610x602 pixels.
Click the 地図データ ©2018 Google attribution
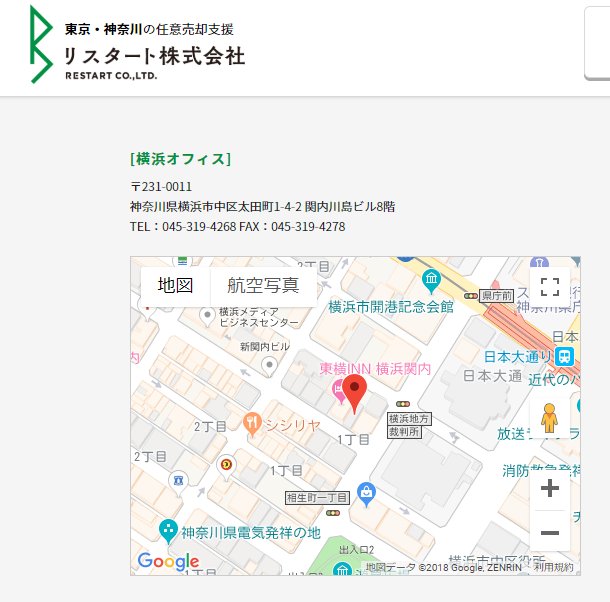[x=443, y=567]
